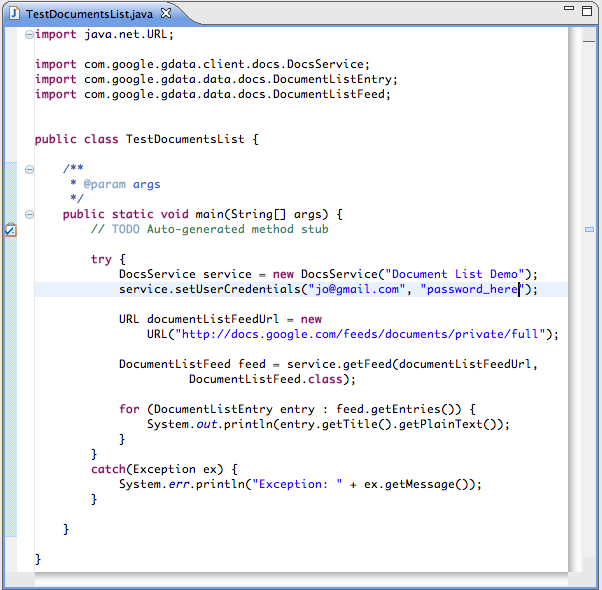
Task: Click the TODO task marker in left gutter
Action: click(9, 230)
